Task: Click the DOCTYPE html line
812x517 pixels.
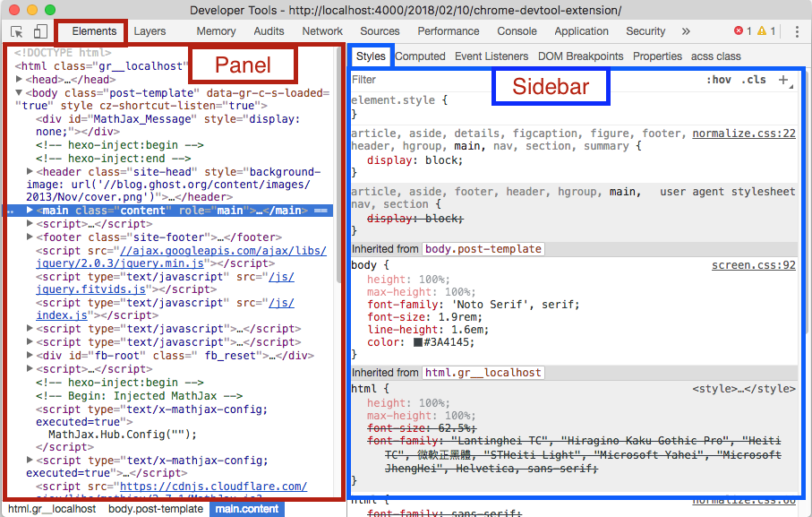Action: coord(63,53)
